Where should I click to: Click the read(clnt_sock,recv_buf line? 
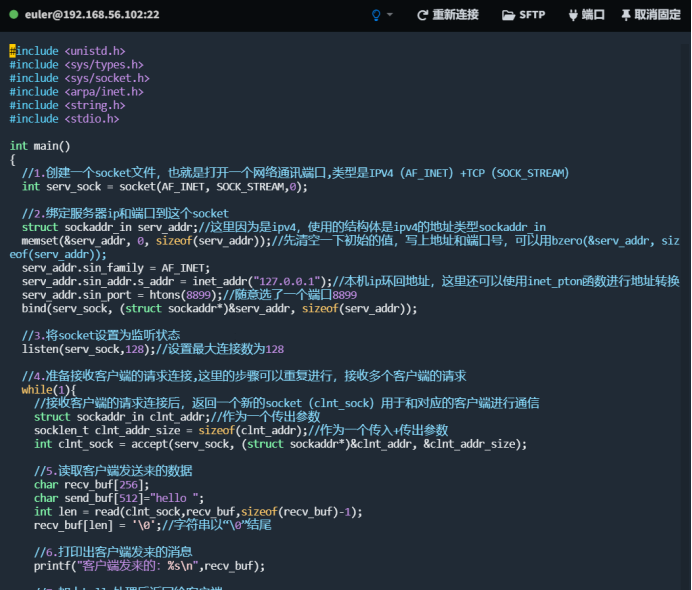(198, 512)
